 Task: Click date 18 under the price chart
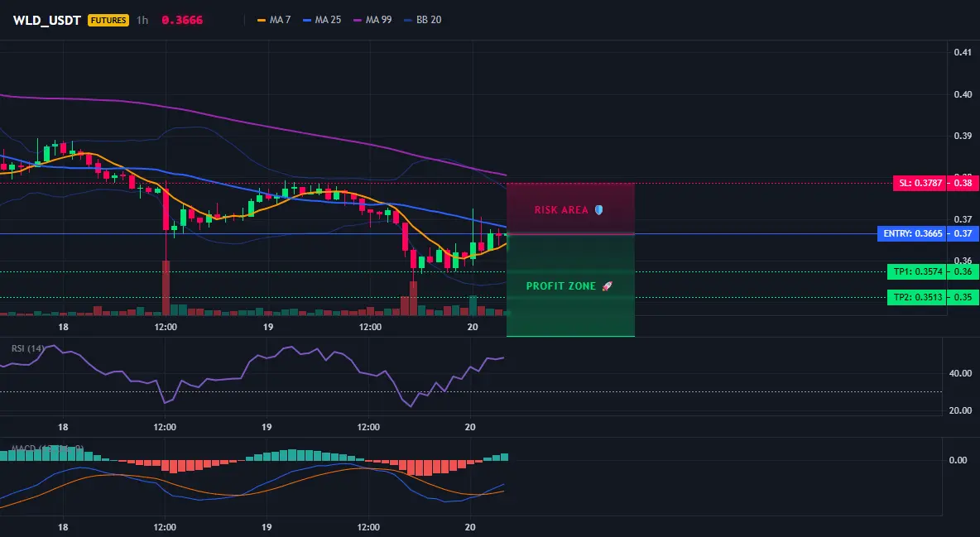click(x=63, y=327)
